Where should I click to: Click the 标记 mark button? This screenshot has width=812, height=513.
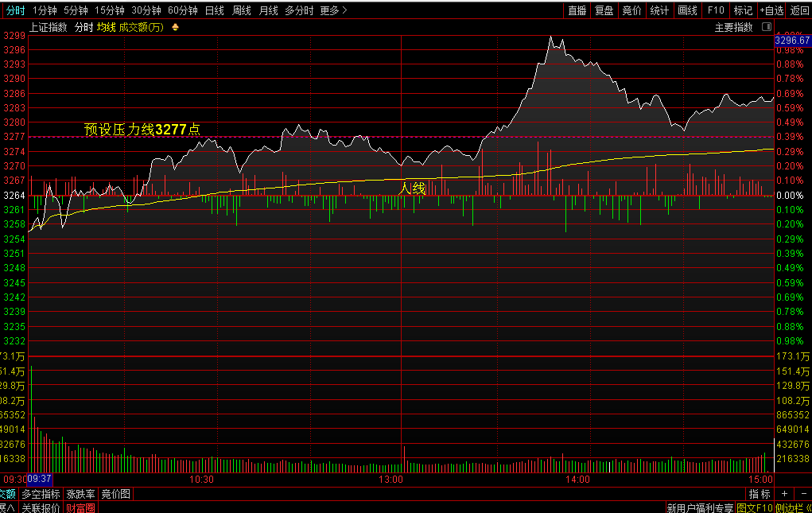tap(743, 10)
